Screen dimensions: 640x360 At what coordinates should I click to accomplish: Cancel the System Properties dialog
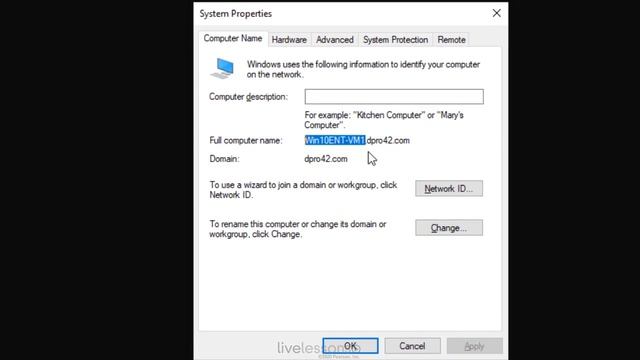[412, 346]
